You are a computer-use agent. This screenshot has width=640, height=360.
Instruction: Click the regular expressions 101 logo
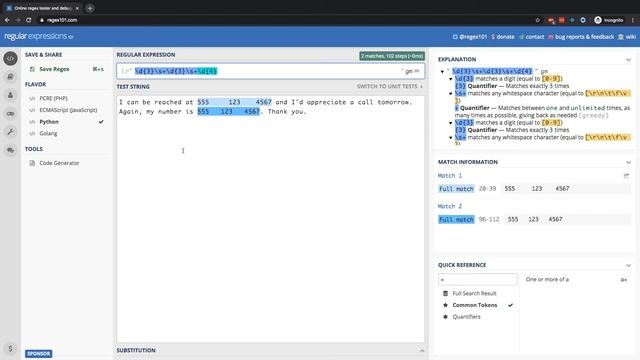(x=39, y=36)
